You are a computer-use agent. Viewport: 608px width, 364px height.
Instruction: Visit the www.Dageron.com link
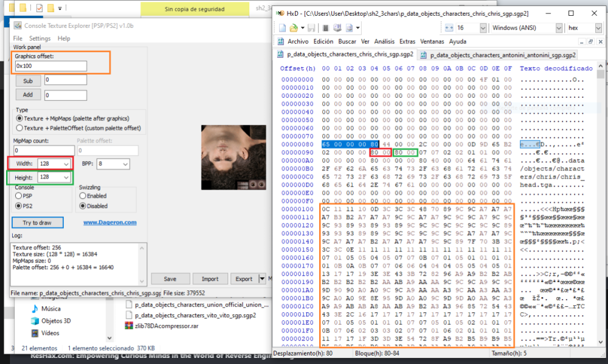pyautogui.click(x=109, y=222)
